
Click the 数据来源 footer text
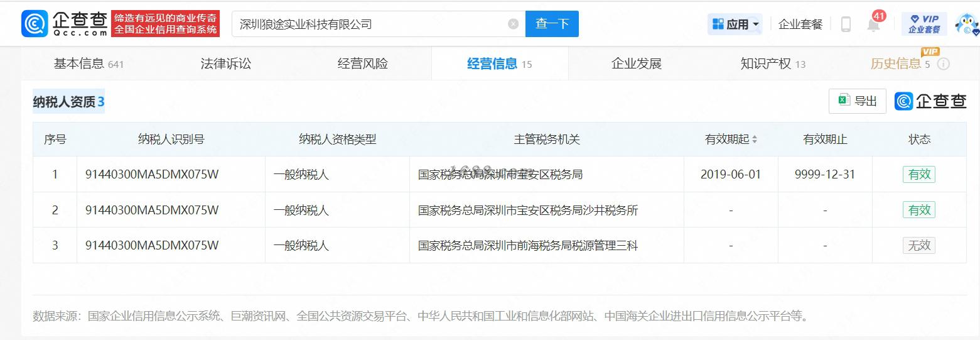click(422, 316)
